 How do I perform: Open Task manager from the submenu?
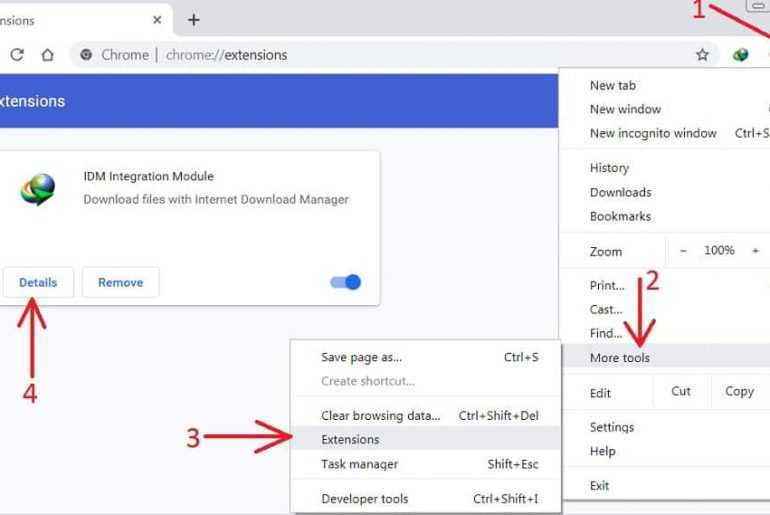[x=425, y=464]
